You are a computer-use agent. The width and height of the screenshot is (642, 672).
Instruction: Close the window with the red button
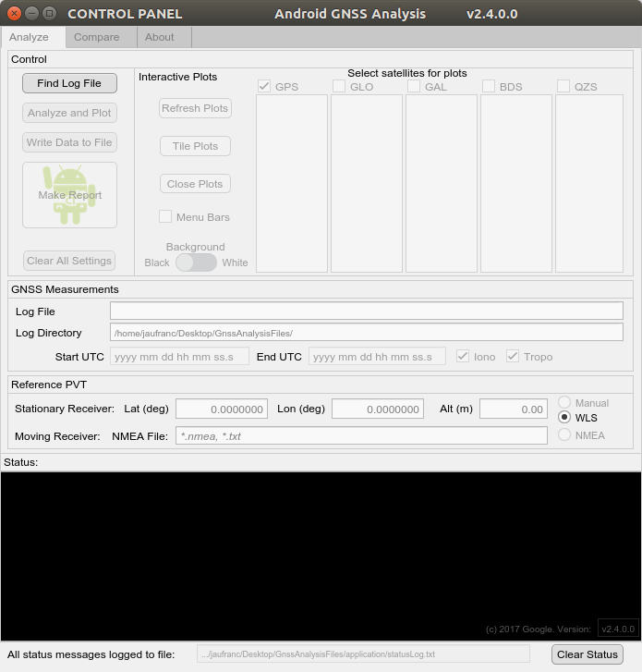14,14
